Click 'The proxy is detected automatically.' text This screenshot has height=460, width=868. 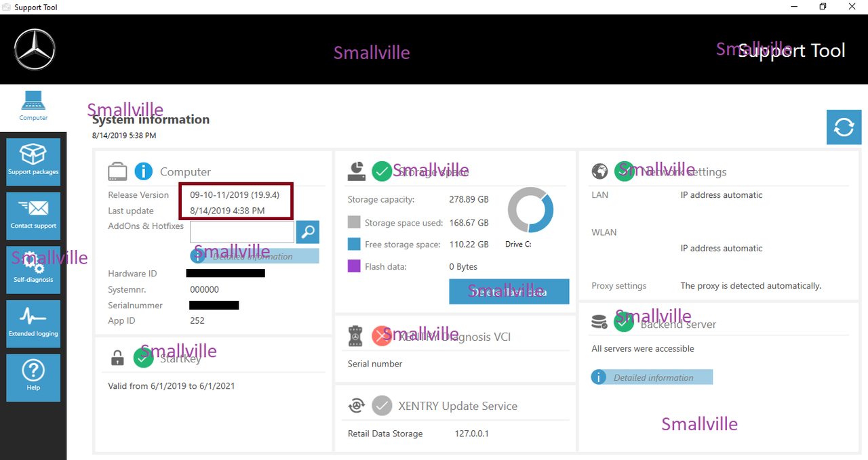751,286
